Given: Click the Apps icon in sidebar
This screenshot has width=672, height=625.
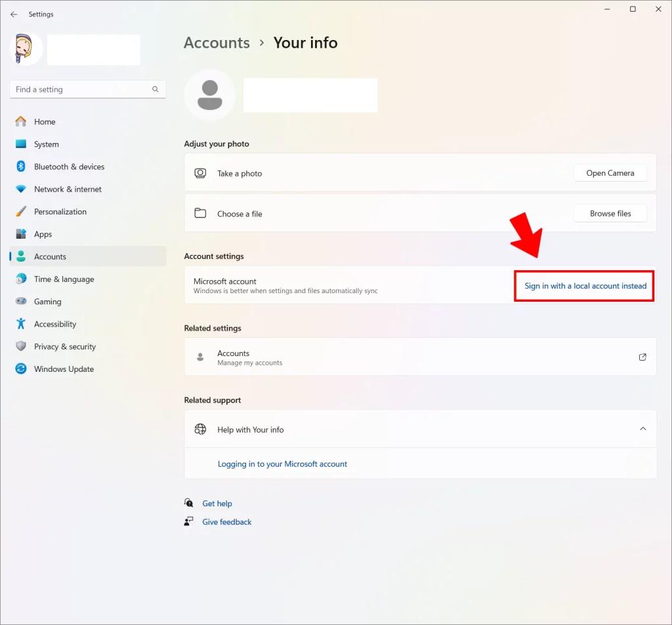Looking at the screenshot, I should tap(20, 234).
